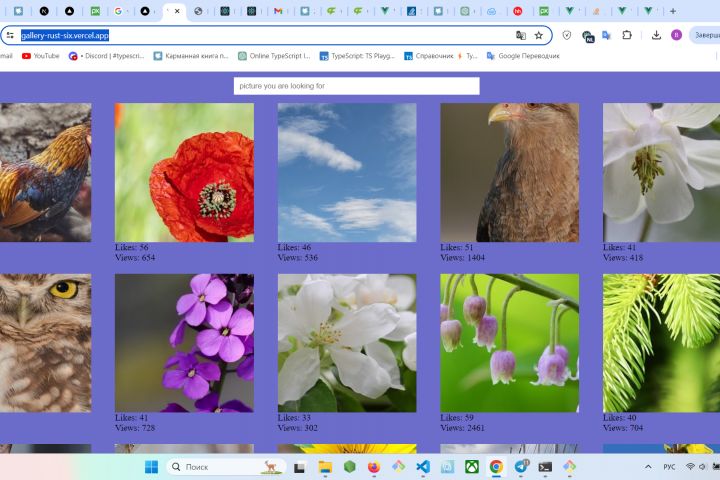
Task: Open the Windows Start menu
Action: [151, 467]
